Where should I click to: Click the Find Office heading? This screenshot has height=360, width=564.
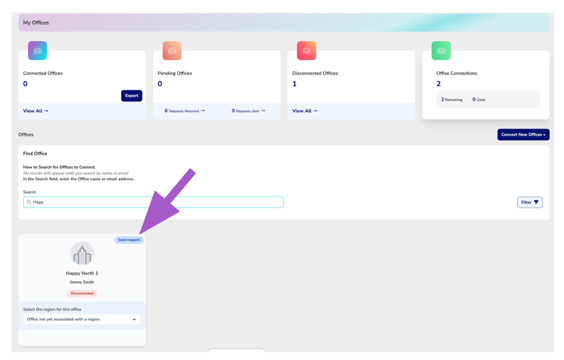[35, 154]
